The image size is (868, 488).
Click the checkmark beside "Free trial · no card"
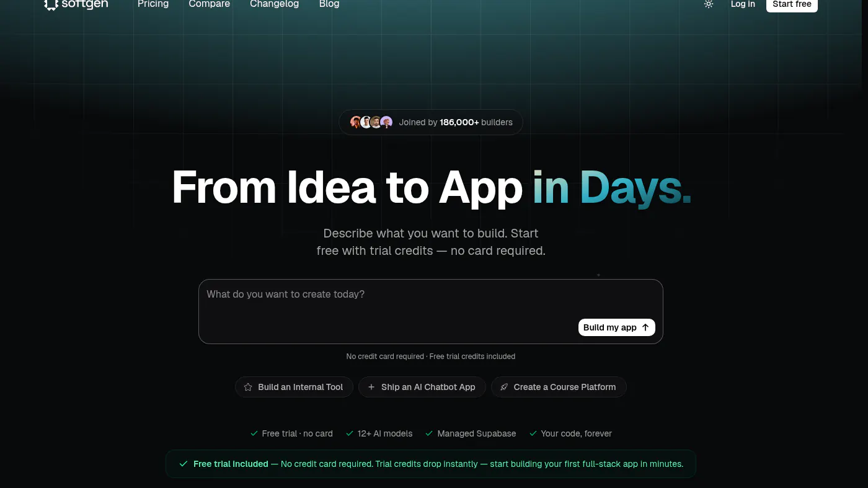point(254,433)
